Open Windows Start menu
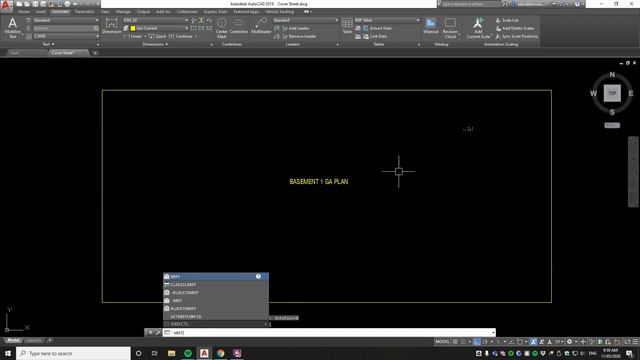 click(8, 353)
